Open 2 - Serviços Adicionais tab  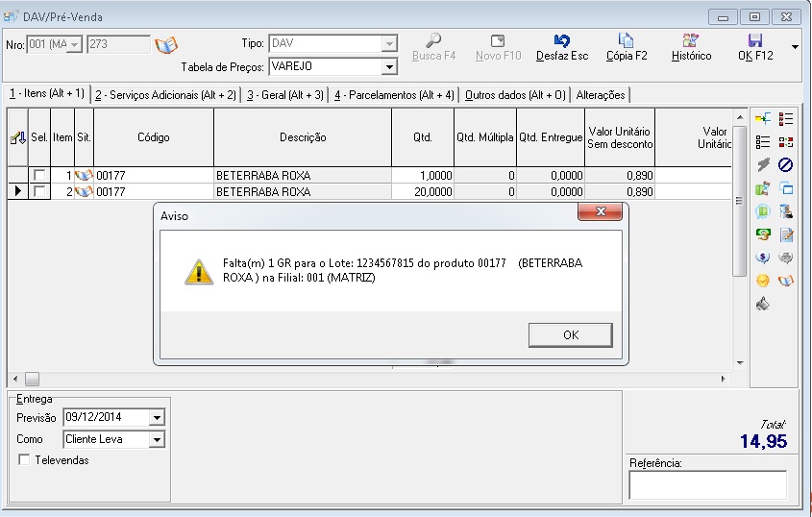[x=165, y=95]
